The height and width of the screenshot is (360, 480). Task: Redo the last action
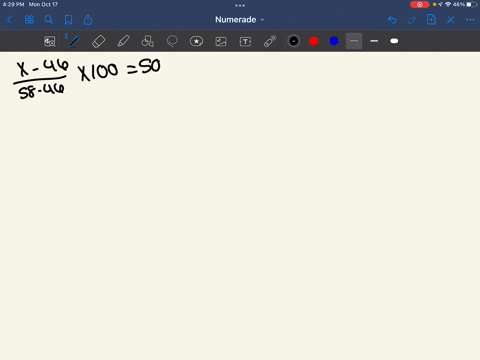pyautogui.click(x=412, y=20)
